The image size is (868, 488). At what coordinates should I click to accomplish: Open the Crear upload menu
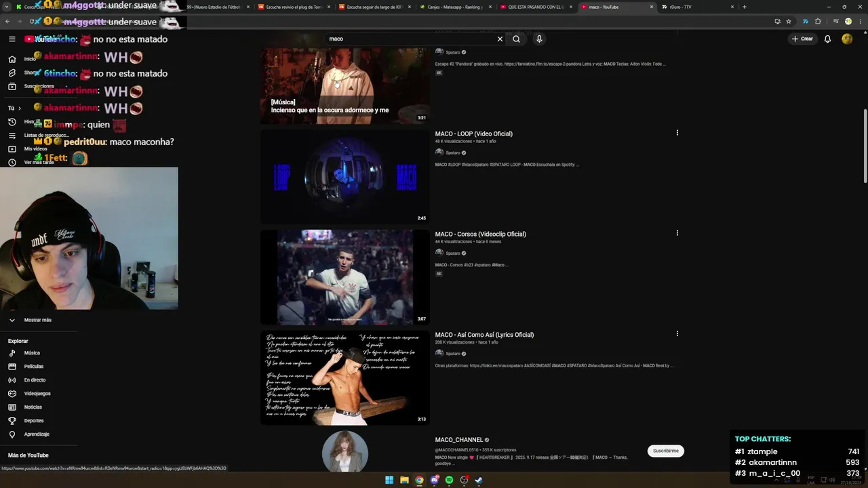pos(802,39)
